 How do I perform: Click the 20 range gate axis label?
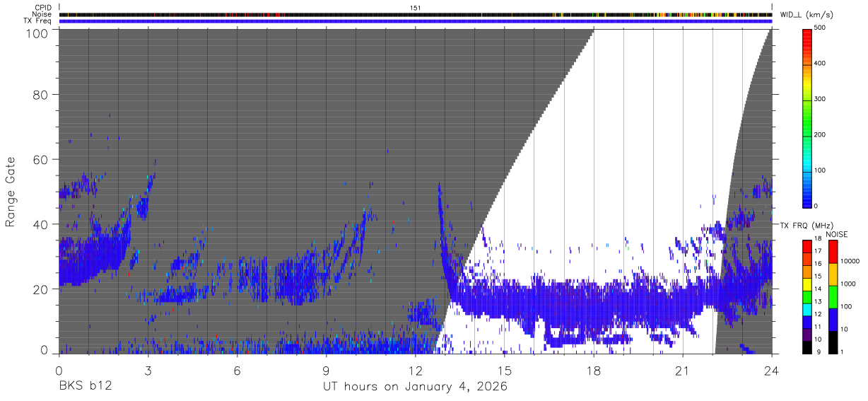42,289
